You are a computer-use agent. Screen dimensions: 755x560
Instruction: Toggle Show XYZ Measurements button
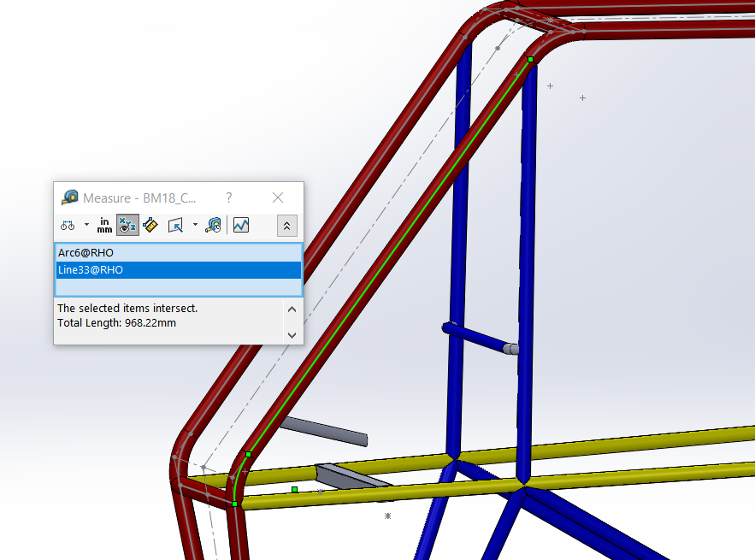(x=127, y=226)
